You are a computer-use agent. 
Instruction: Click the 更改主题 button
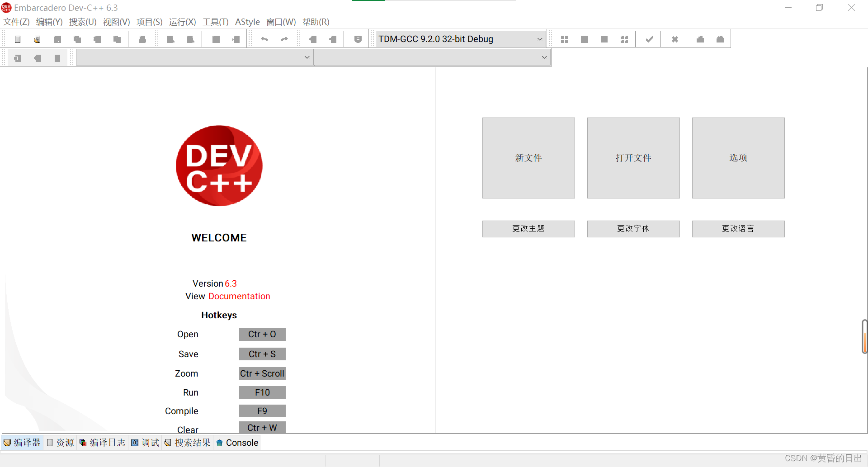pos(528,229)
